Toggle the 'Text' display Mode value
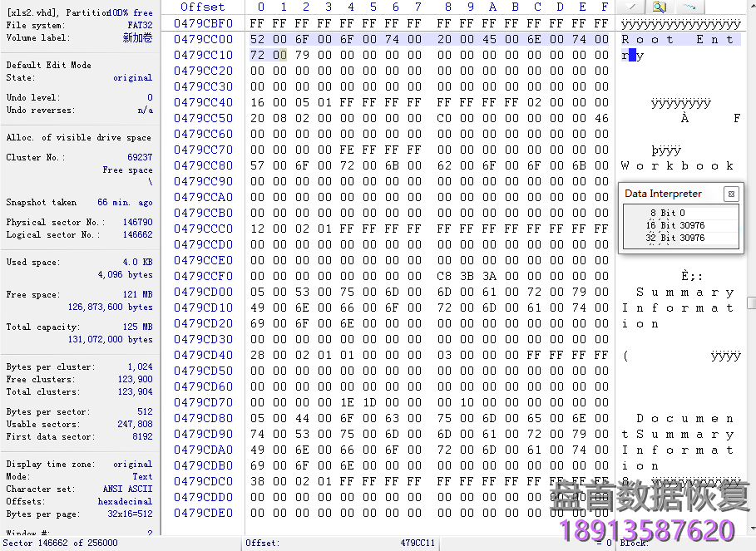This screenshot has width=756, height=551. point(142,477)
